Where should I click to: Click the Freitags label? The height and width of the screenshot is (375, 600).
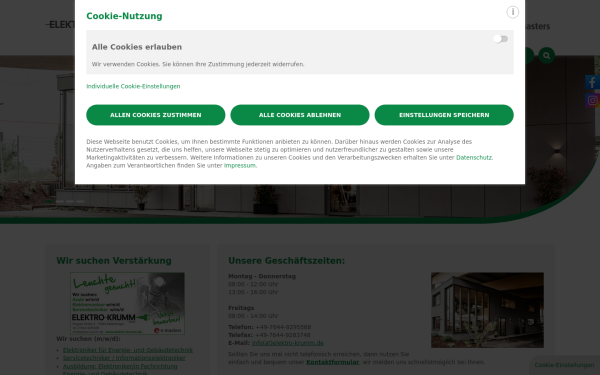(x=241, y=308)
